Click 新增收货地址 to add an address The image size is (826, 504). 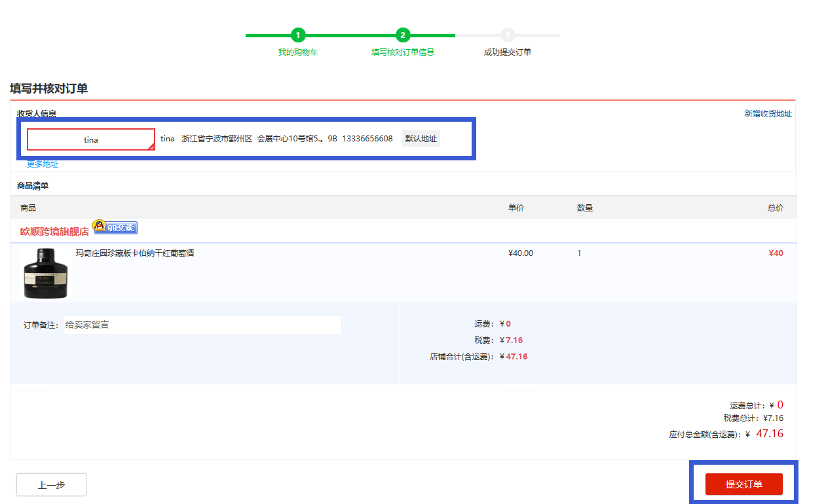[768, 114]
